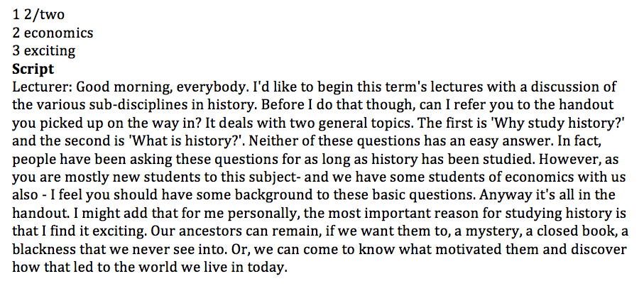Click the word 'exciting' in answer three
The width and height of the screenshot is (644, 291).
point(50,51)
